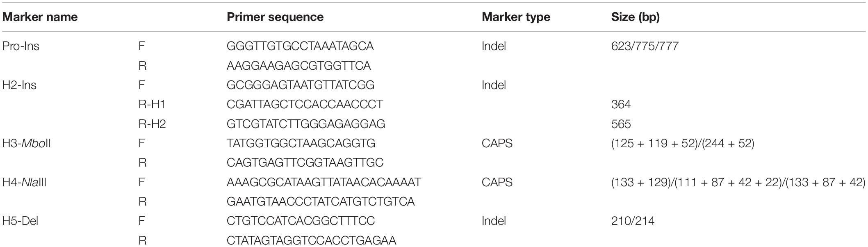Click the Marker type column header

click(516, 17)
